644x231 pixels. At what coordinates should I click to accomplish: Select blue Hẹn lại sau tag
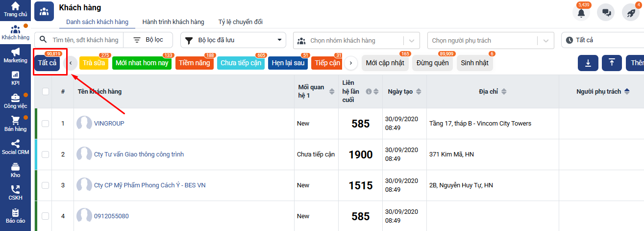tap(288, 63)
